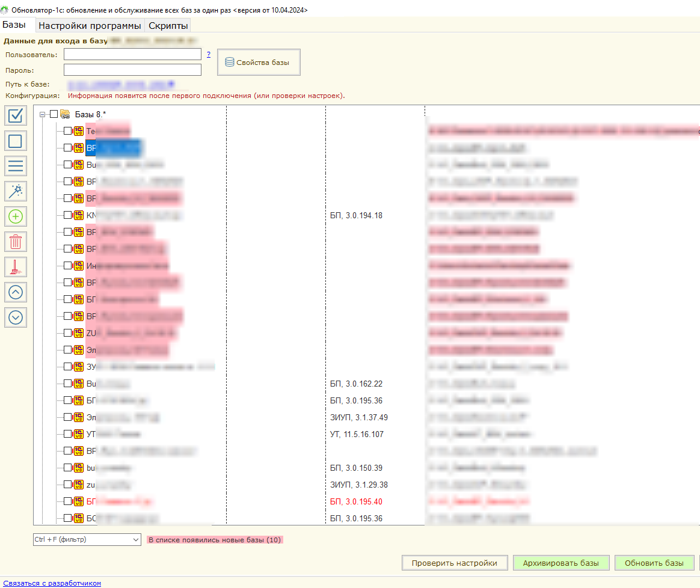Move the base up with the arrow icon
This screenshot has width=700, height=588.
(16, 292)
